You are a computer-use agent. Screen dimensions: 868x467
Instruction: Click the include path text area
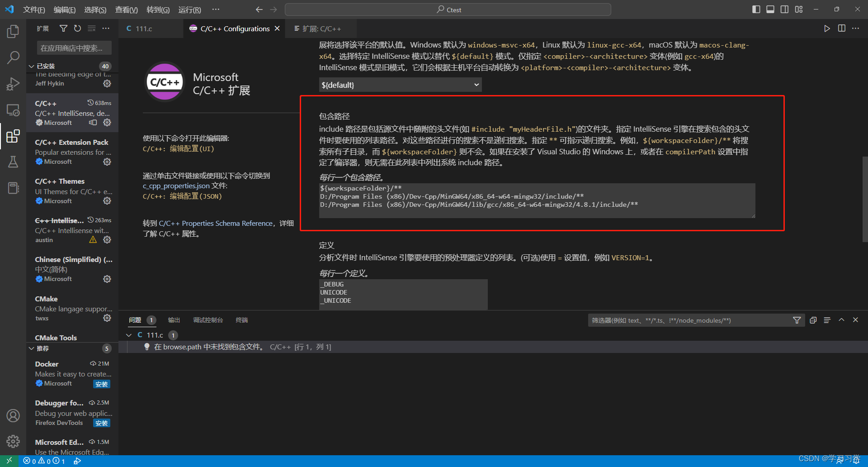coord(537,200)
